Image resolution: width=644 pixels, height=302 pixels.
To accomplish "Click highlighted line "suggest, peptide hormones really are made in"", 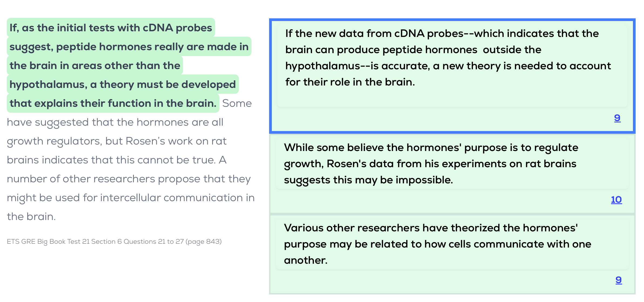I will point(129,47).
